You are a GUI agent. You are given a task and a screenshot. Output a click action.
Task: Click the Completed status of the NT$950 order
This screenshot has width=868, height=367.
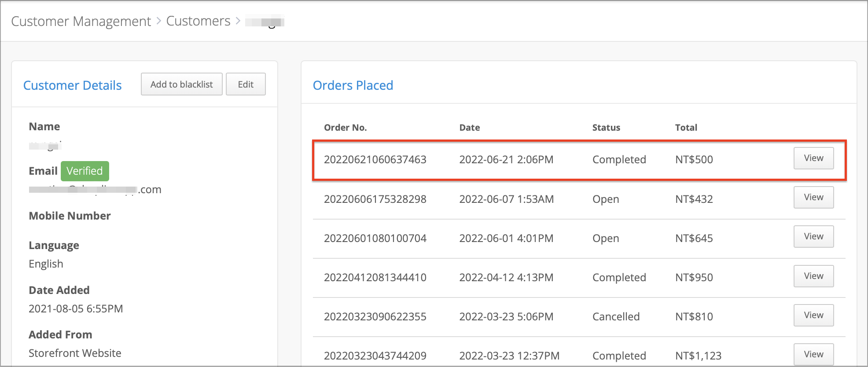[619, 277]
